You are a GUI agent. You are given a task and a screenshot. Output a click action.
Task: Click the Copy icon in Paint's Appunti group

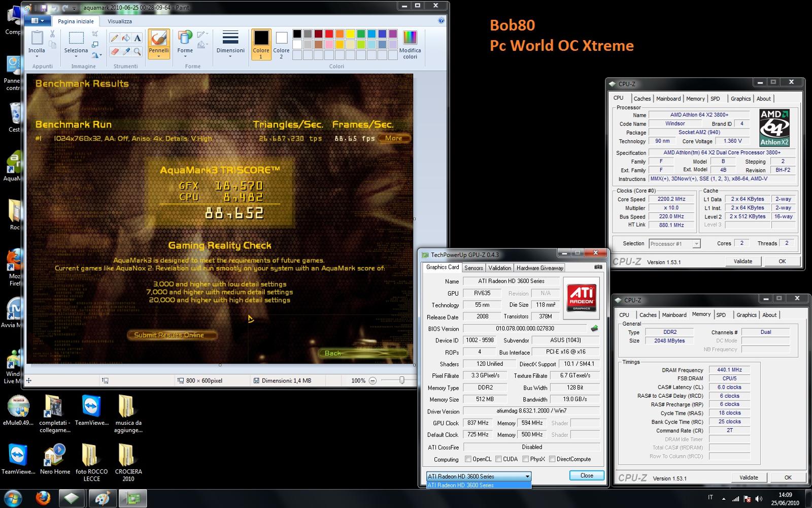pos(52,45)
